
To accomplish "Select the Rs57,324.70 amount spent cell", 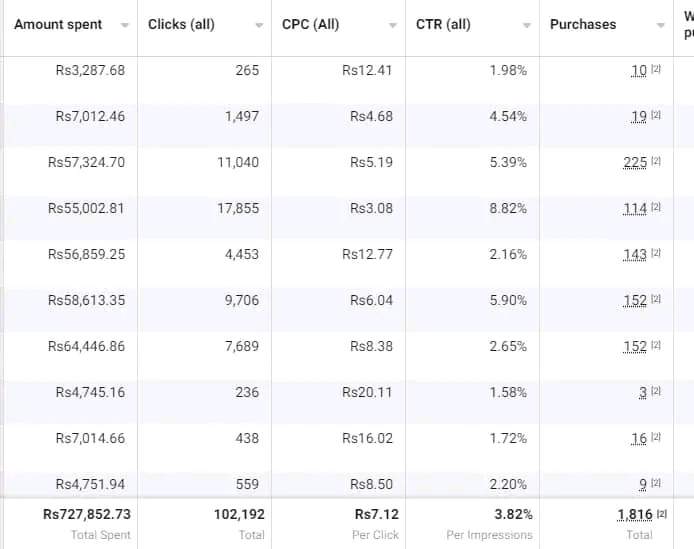I will pos(86,162).
